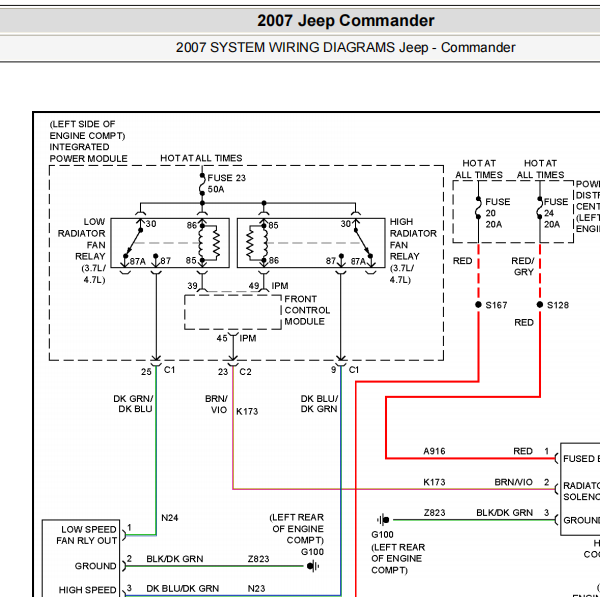Click the 'N24' circuit label
The image size is (600, 597).
(x=170, y=518)
